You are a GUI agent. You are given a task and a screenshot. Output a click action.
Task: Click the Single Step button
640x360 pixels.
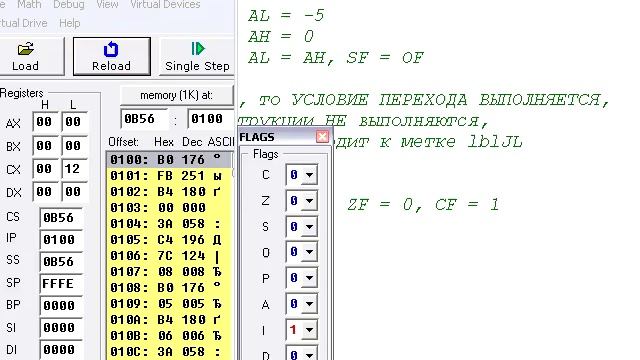197,56
